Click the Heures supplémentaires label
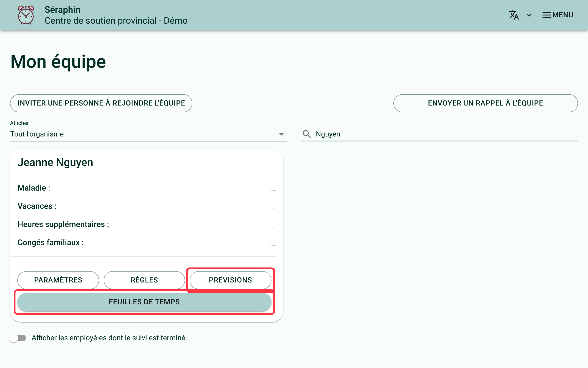This screenshot has width=588, height=368. [x=63, y=224]
